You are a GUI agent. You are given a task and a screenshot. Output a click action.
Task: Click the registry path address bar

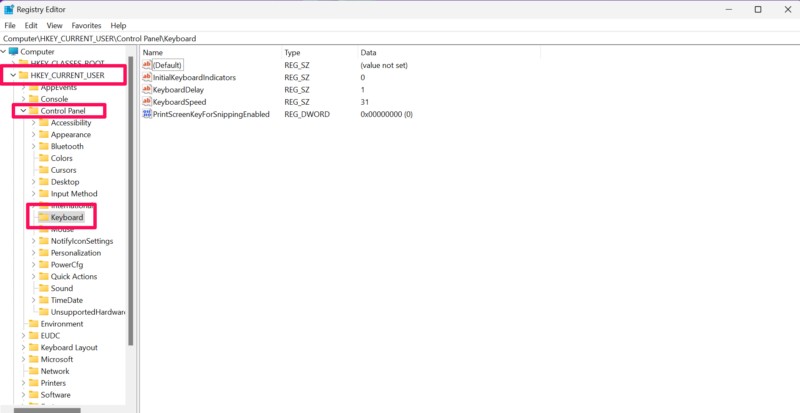(x=300, y=38)
